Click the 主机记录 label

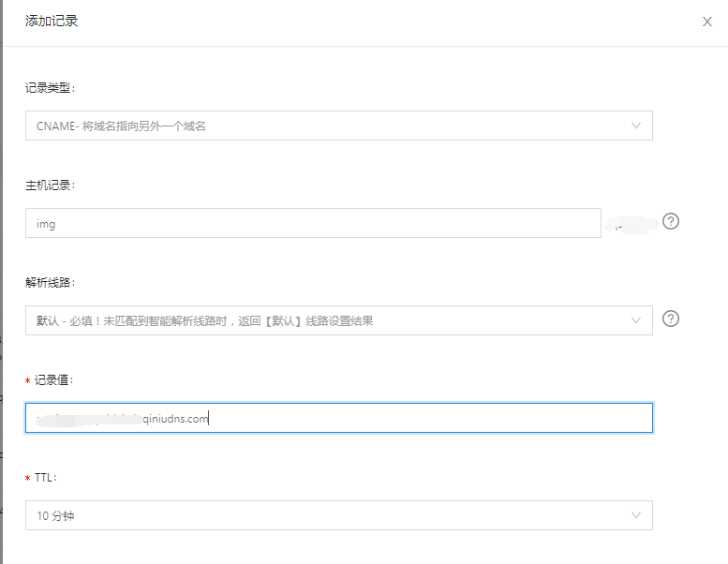click(x=50, y=185)
